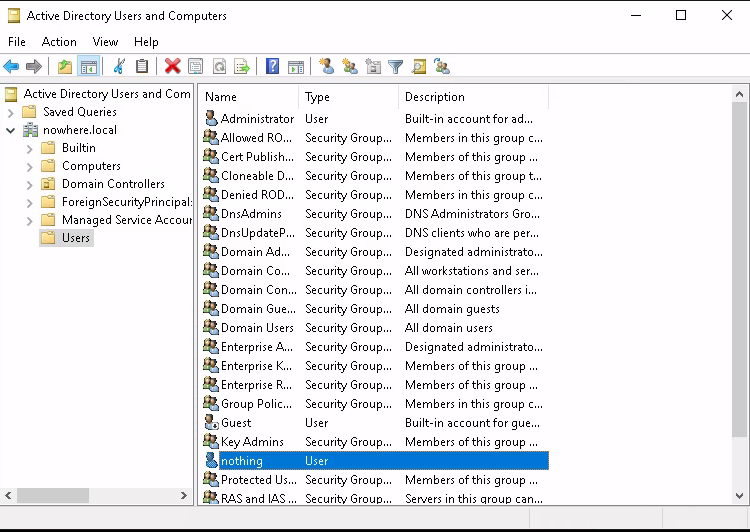Create new organizational unit icon
The image size is (750, 532).
pos(373,66)
